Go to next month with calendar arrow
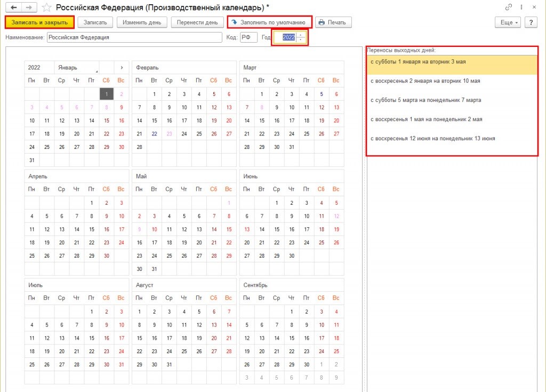Viewport: 546px width, 392px height. tap(122, 68)
